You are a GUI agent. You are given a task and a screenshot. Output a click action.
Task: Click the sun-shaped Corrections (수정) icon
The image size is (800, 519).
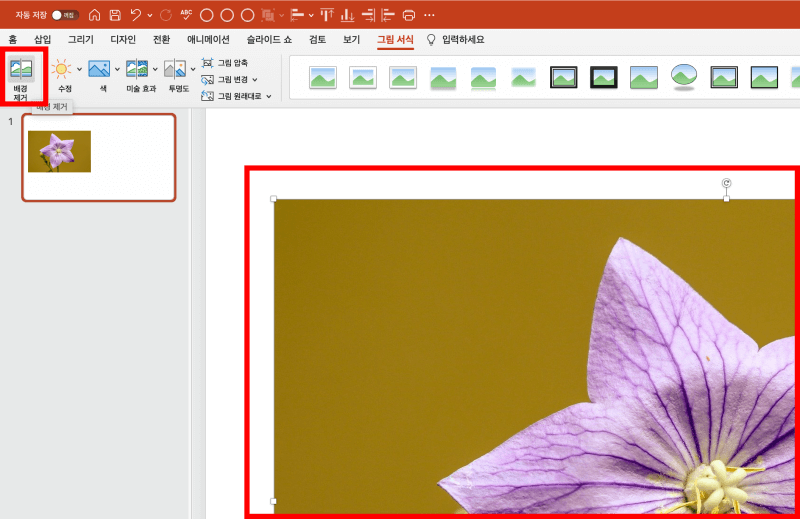tap(61, 69)
